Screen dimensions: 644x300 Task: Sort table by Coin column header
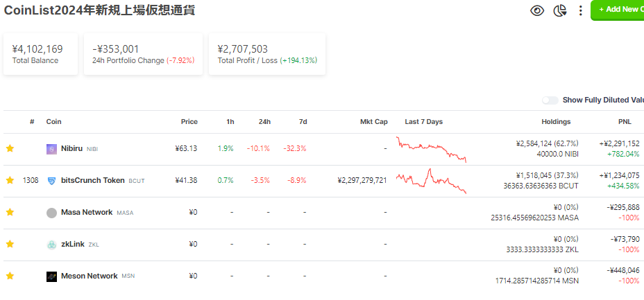(x=54, y=122)
